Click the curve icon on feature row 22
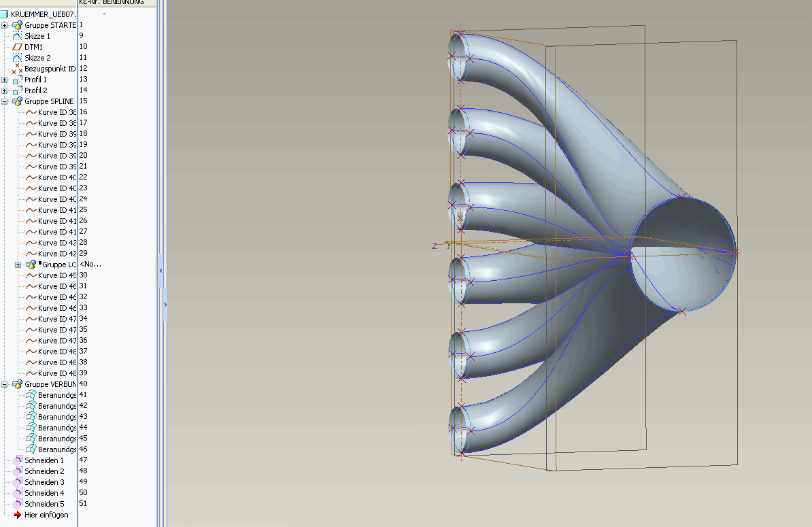 click(31, 177)
